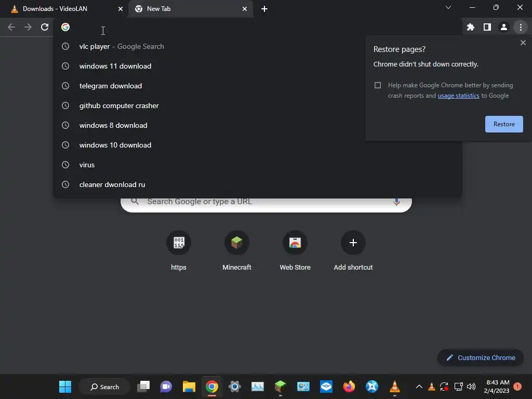Open the notification badge in the tray

[517, 387]
